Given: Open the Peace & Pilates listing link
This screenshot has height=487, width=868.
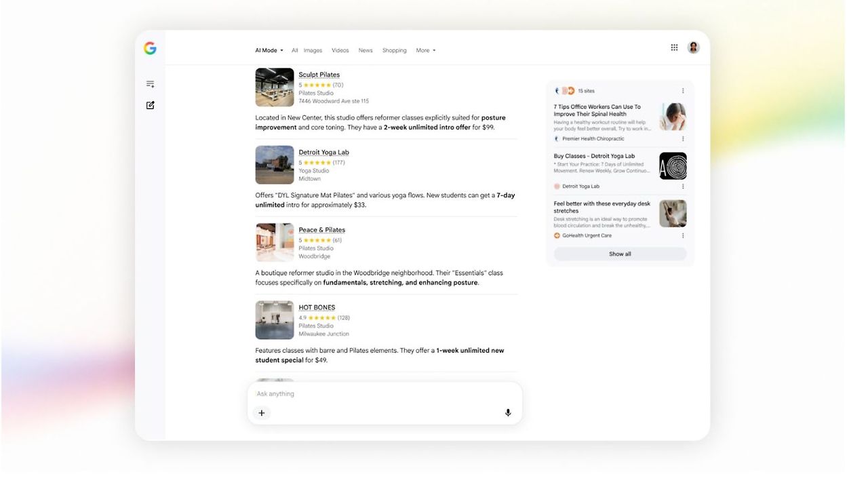Looking at the screenshot, I should point(321,230).
